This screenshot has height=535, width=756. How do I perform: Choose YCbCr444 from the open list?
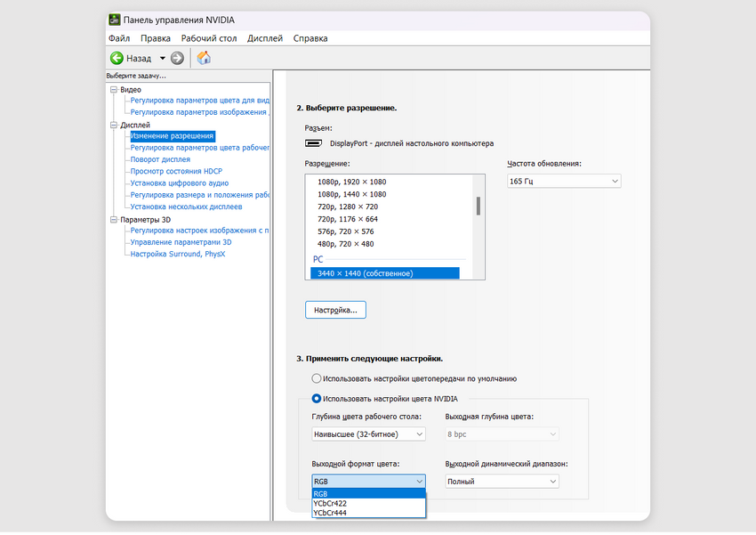pyautogui.click(x=369, y=513)
